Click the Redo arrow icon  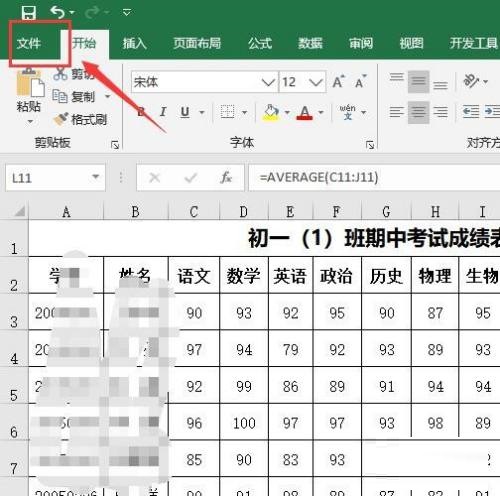click(x=92, y=12)
